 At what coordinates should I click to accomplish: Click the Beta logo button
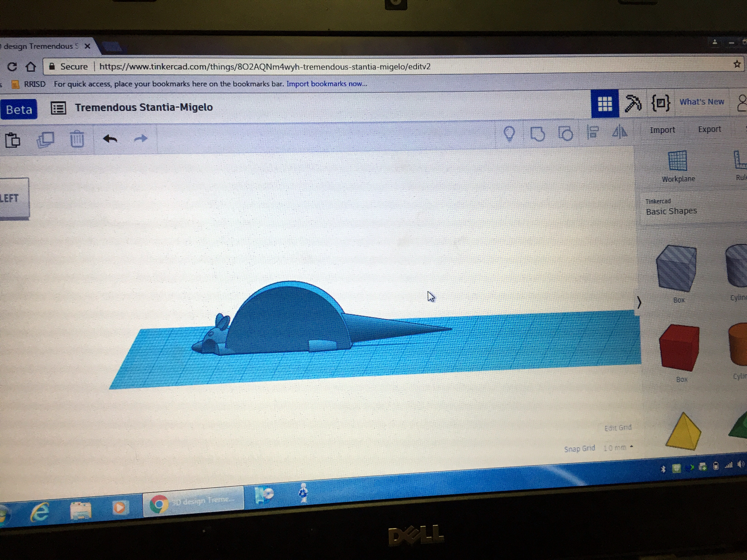click(x=19, y=109)
